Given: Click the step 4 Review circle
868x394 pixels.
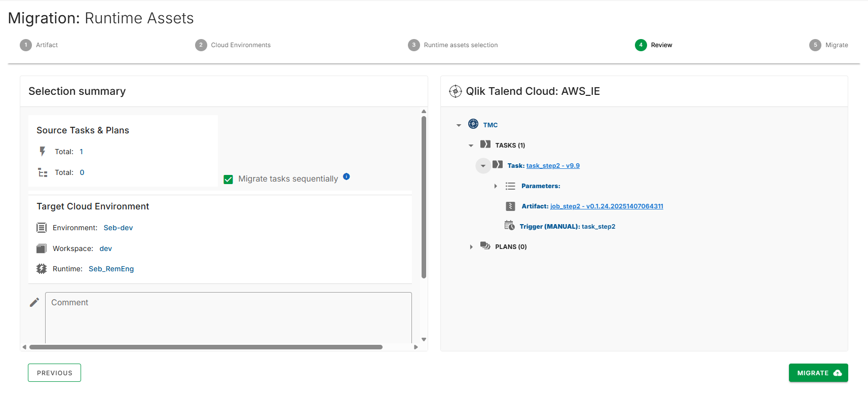Looking at the screenshot, I should 641,45.
